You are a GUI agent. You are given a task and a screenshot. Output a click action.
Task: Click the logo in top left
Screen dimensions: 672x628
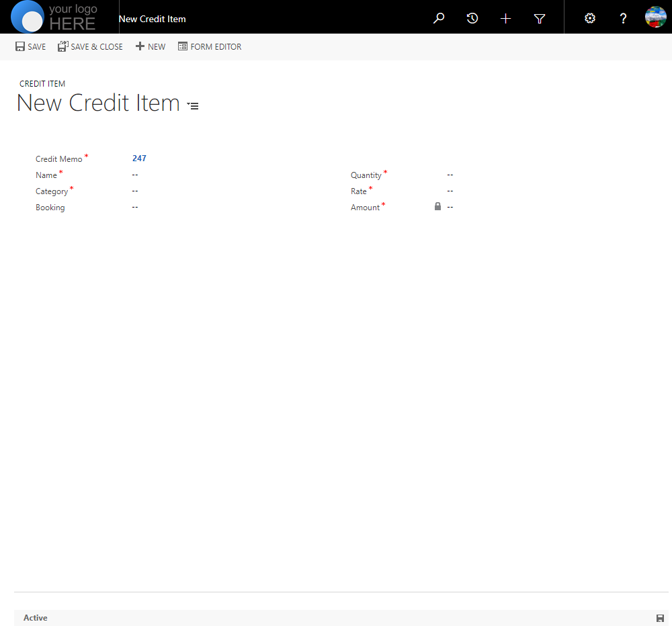pos(55,17)
